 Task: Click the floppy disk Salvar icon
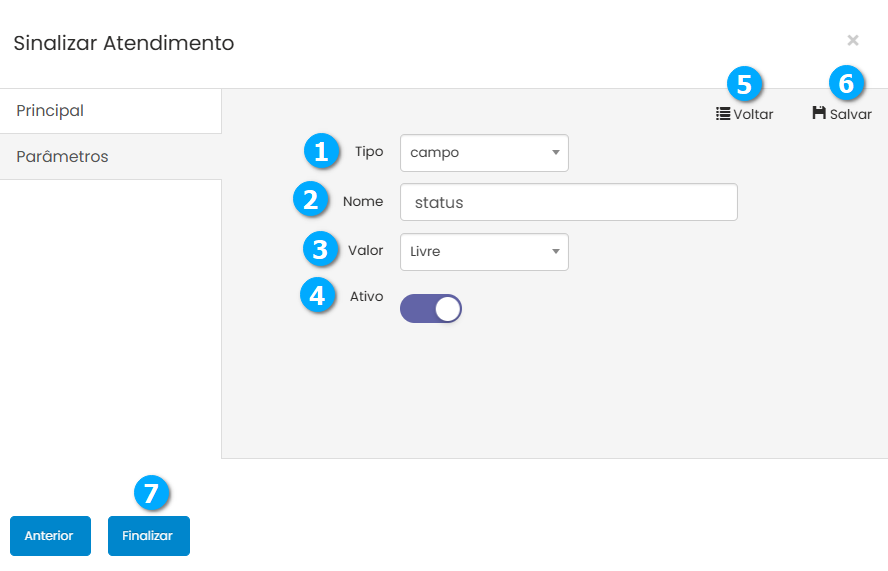click(819, 114)
